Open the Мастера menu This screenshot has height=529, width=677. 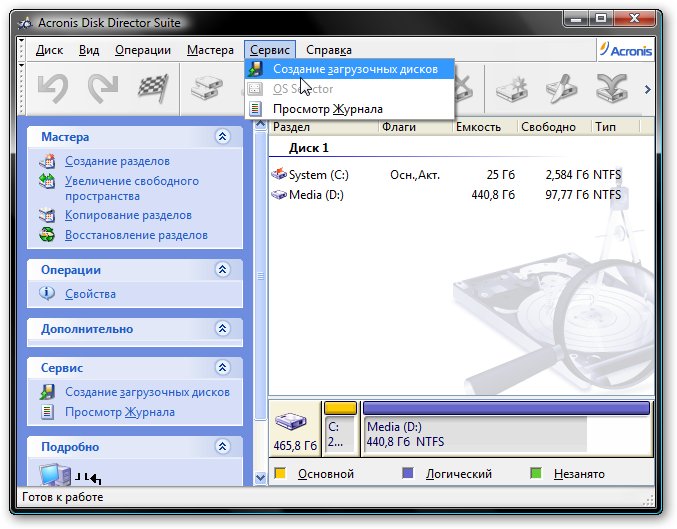[x=210, y=50]
